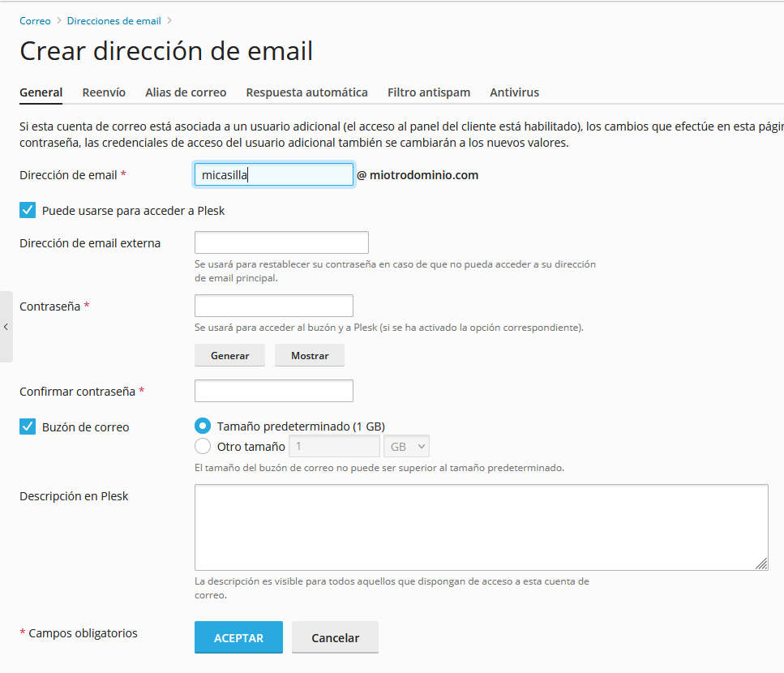
Task: Uncheck Puede usarse para acceder a Plesk
Action: point(28,211)
